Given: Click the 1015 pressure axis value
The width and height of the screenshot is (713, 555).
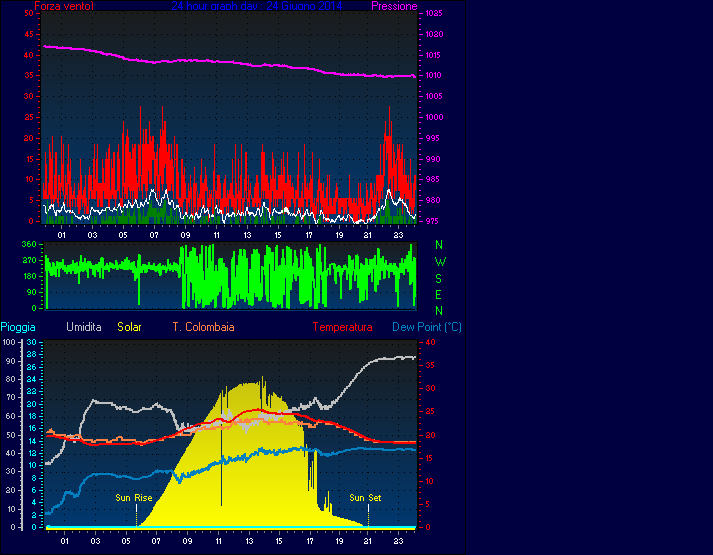Looking at the screenshot, I should click(434, 55).
